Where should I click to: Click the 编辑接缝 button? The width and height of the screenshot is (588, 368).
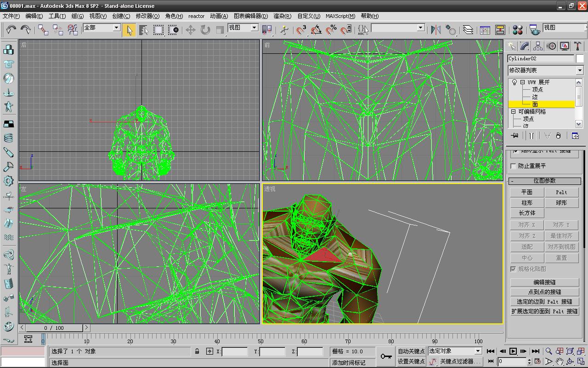(x=544, y=282)
